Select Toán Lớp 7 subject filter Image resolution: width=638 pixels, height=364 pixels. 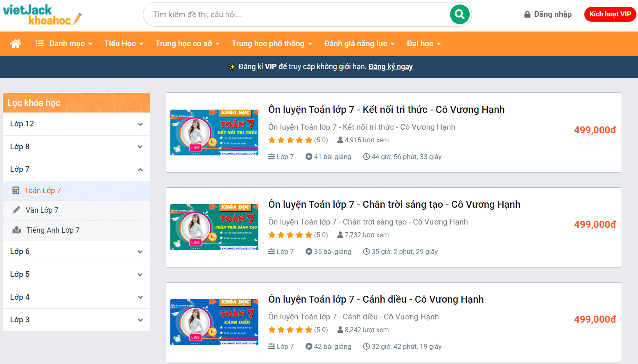click(x=77, y=191)
